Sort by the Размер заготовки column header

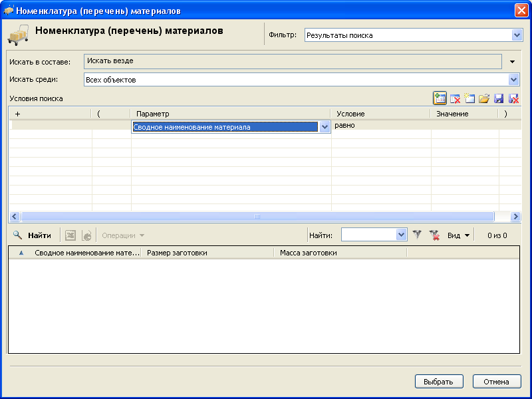207,253
